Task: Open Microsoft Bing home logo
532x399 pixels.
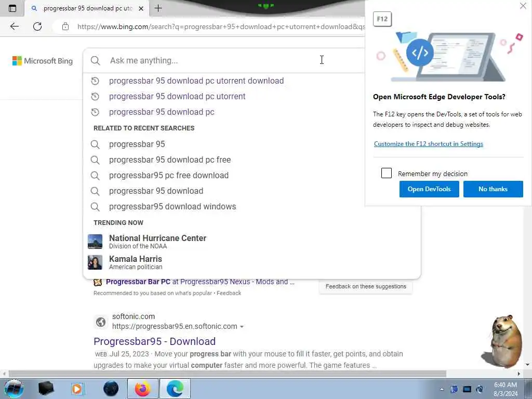Action: [43, 61]
